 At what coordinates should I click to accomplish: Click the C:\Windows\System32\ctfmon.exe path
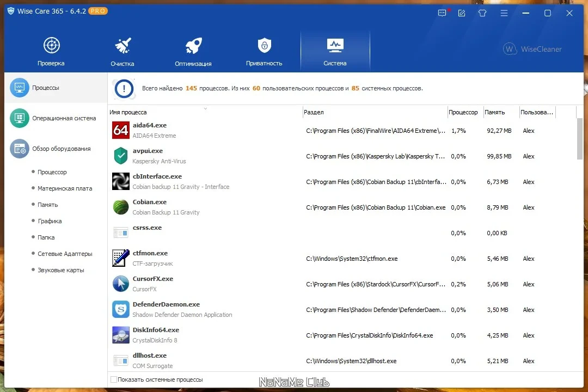click(x=352, y=259)
